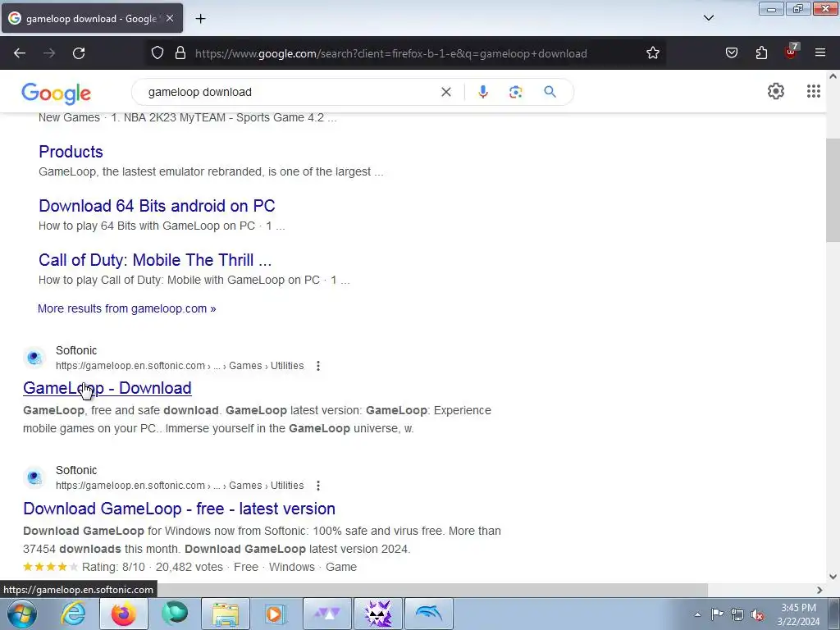This screenshot has width=840, height=630.
Task: Click the horizontal scrollbar right arrow
Action: coord(819,590)
